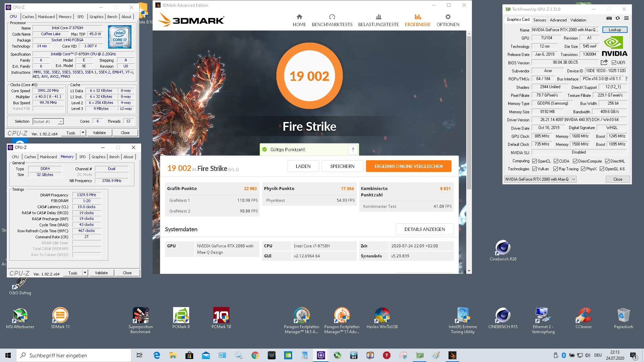Image resolution: width=644 pixels, height=362 pixels.
Task: Toggle the UEFI checkbox in GPU-Z
Action: (x=614, y=63)
